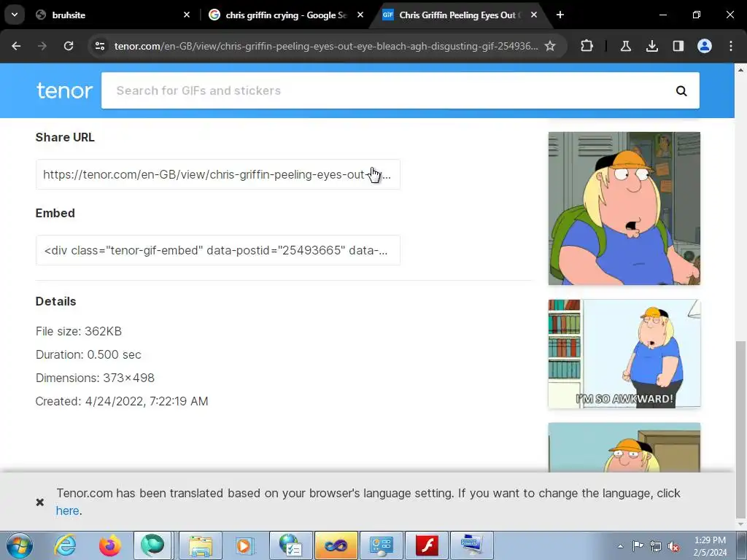Open the media player taskbar icon

[245, 545]
